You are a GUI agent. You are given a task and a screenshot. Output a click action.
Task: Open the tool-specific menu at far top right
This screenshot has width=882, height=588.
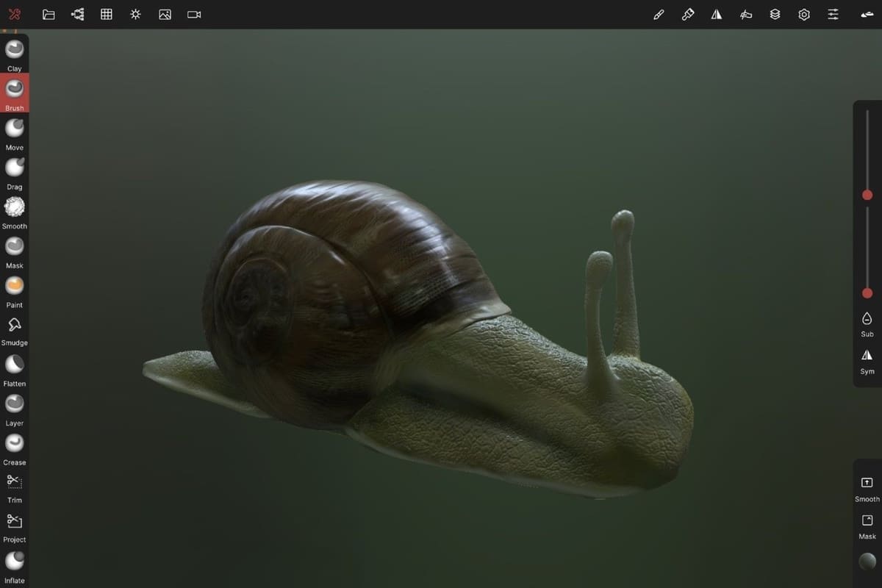[x=867, y=15]
